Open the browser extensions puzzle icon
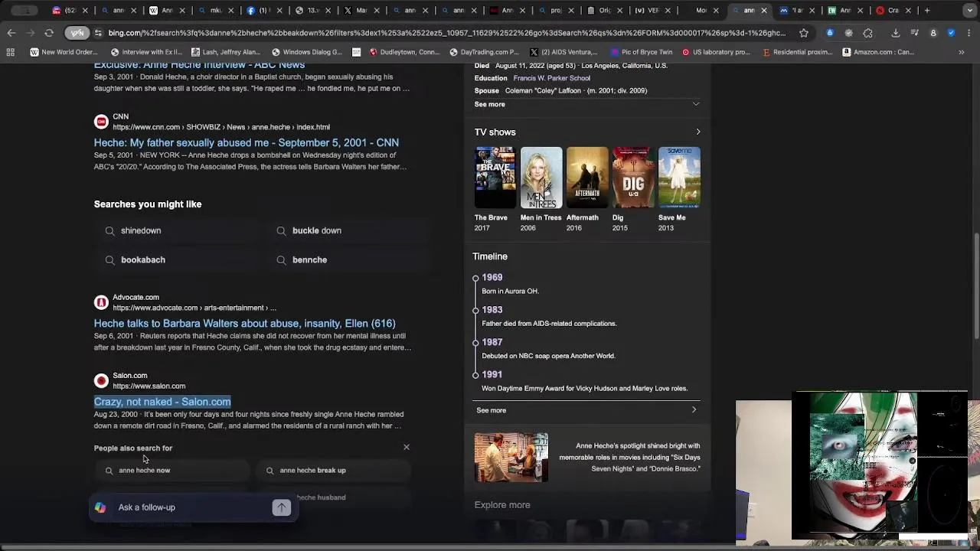Viewport: 980px width, 551px height. pos(867,33)
